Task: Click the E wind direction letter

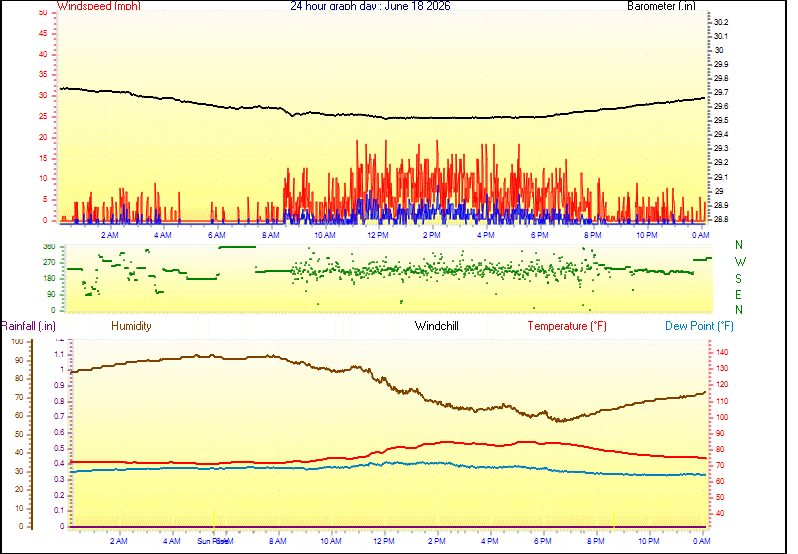Action: 738,295
